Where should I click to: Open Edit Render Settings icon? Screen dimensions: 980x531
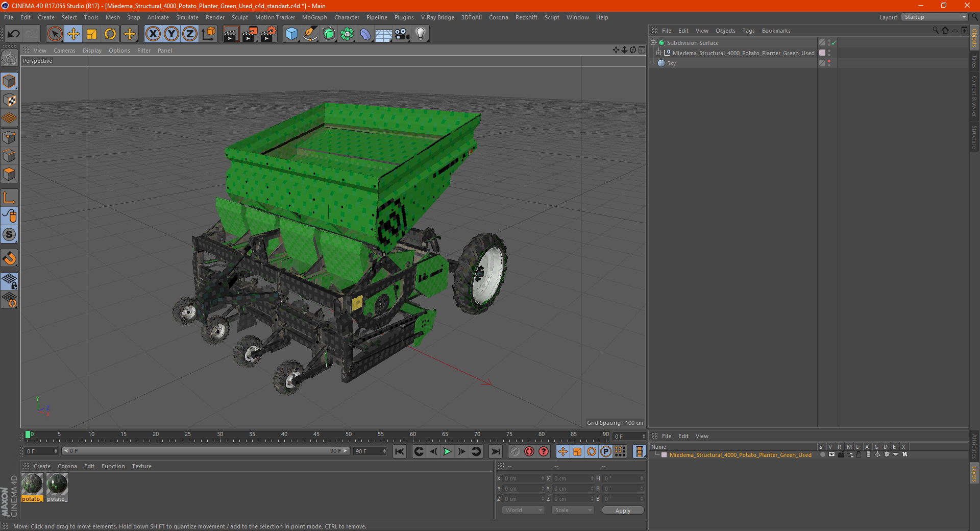(268, 34)
